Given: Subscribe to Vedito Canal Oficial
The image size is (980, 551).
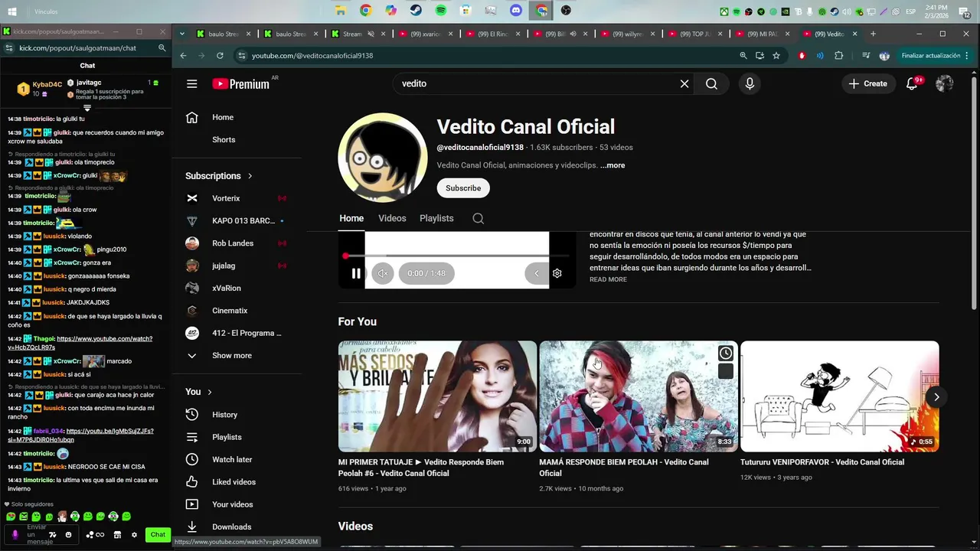Looking at the screenshot, I should [x=463, y=188].
